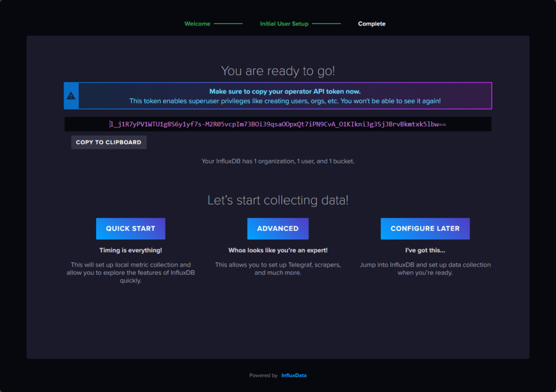
Task: Select the Initial User Setup step
Action: (285, 23)
